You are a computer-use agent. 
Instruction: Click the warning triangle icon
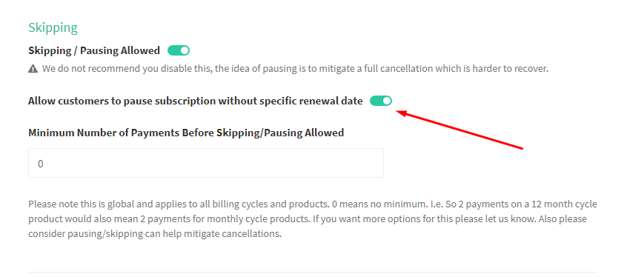click(x=33, y=69)
